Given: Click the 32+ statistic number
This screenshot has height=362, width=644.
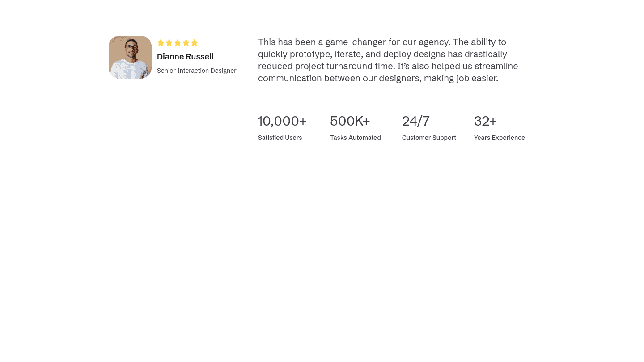Looking at the screenshot, I should [485, 121].
